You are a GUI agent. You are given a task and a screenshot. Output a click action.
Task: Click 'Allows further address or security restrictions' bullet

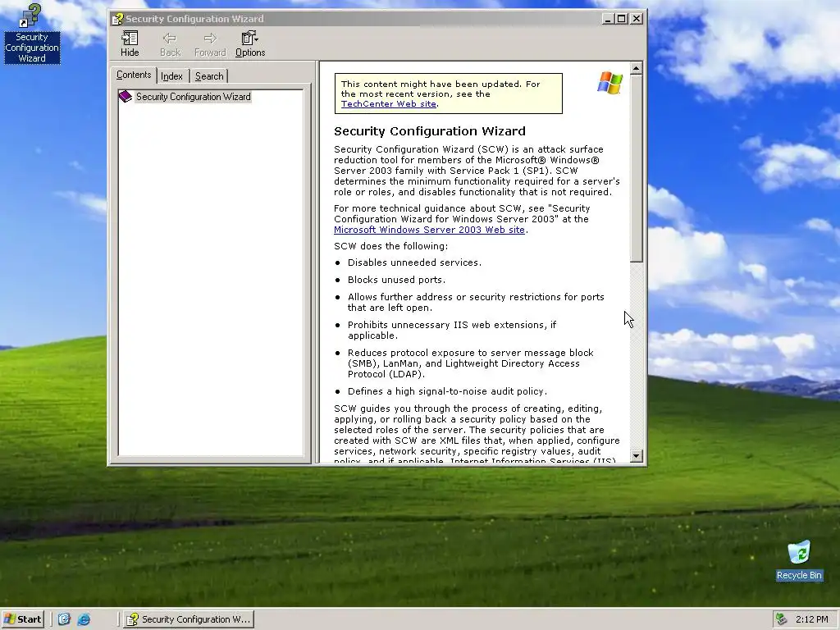(476, 302)
